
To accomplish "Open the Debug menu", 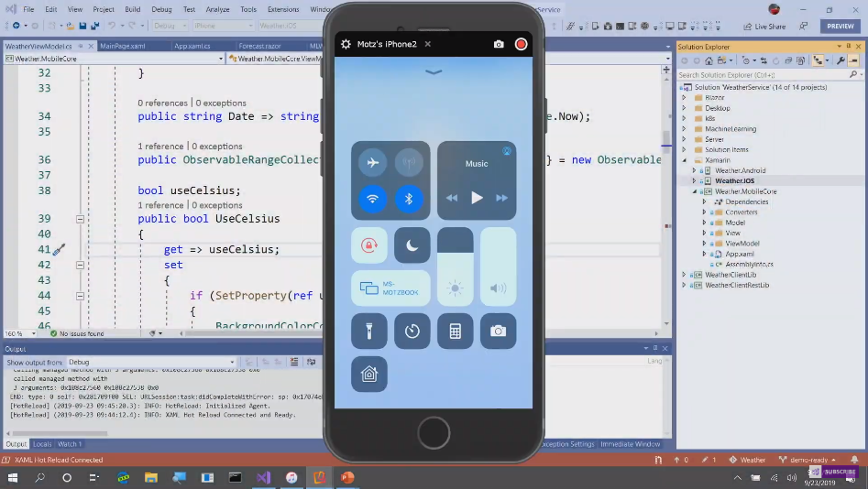I will 161,9.
